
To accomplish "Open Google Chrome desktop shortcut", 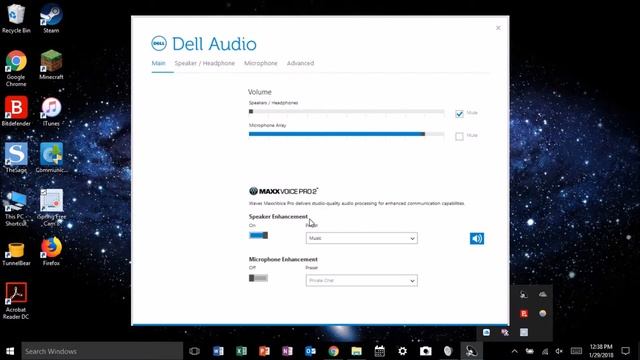I will click(x=16, y=68).
